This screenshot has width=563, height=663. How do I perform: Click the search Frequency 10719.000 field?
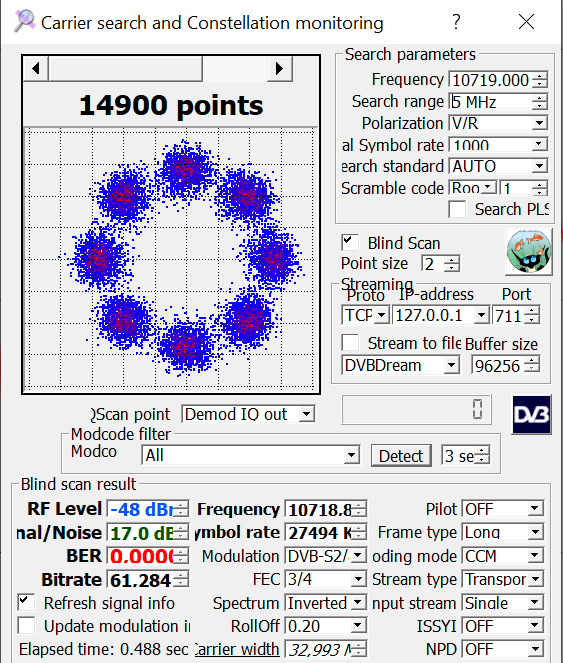click(x=498, y=80)
